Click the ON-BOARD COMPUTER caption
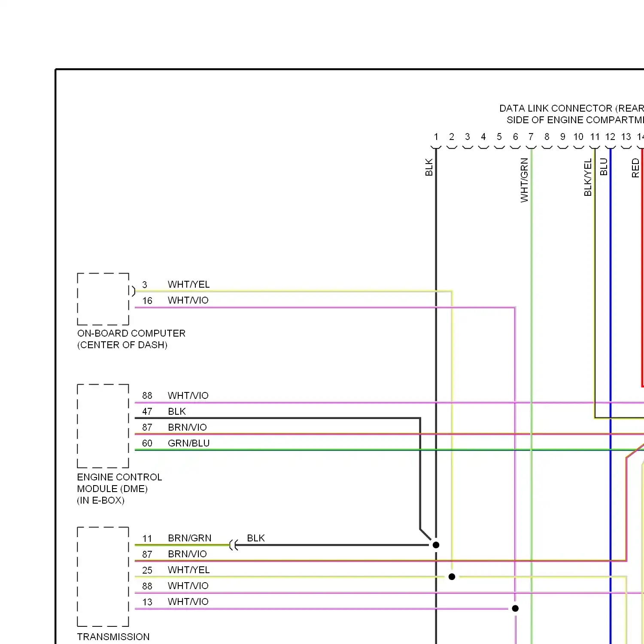Viewport: 644px width, 644px height. click(x=131, y=333)
